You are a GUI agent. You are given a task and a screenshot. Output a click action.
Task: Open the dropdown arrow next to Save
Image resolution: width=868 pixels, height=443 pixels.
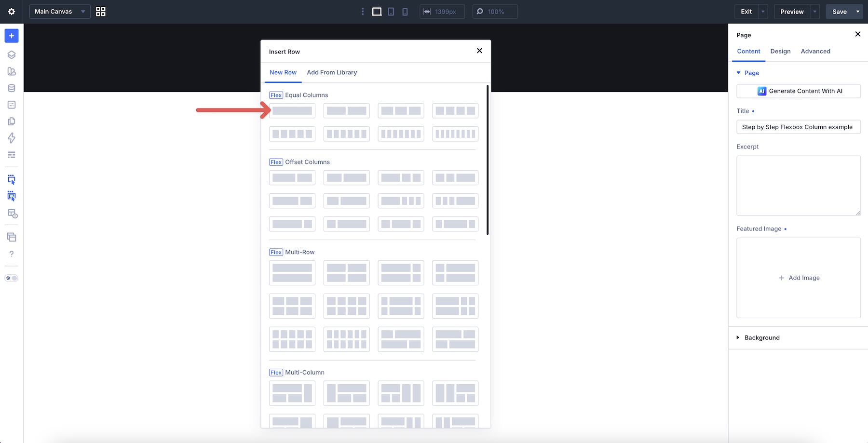[x=858, y=12]
